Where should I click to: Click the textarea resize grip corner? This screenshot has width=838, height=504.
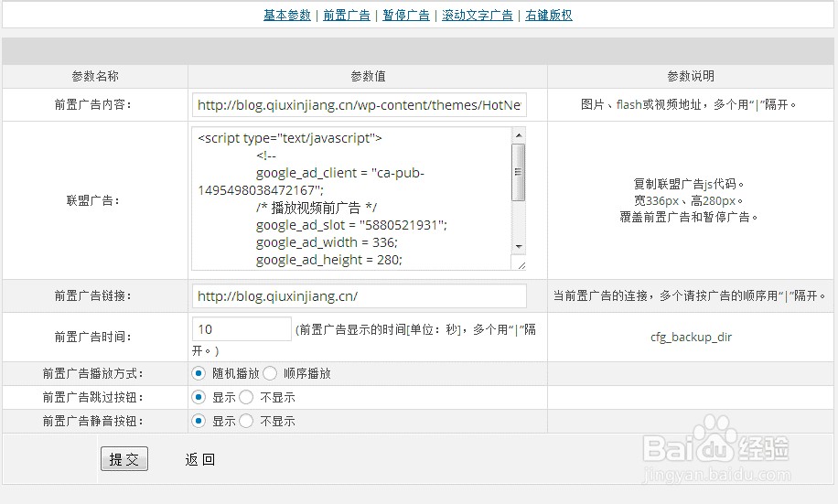(521, 264)
